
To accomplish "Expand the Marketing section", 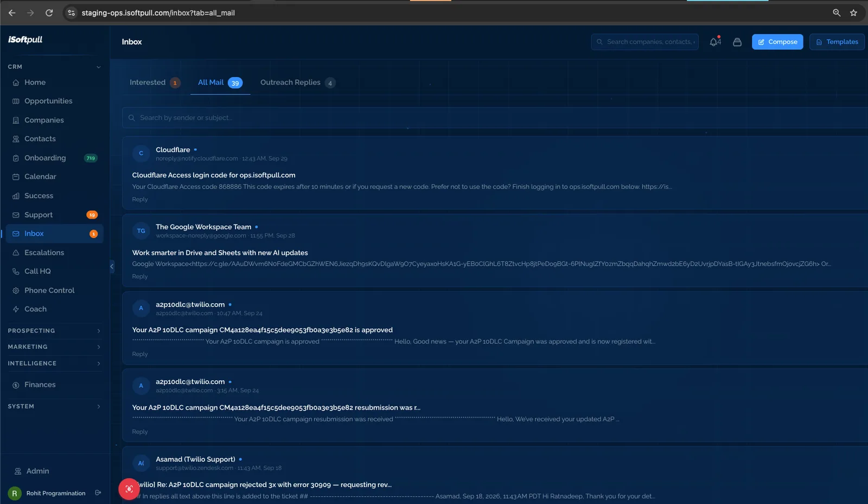I will click(x=54, y=347).
